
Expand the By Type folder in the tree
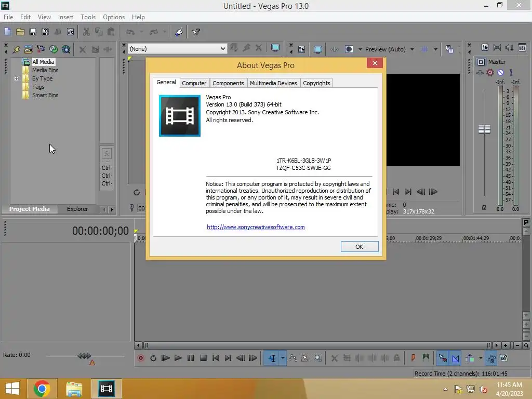16,78
